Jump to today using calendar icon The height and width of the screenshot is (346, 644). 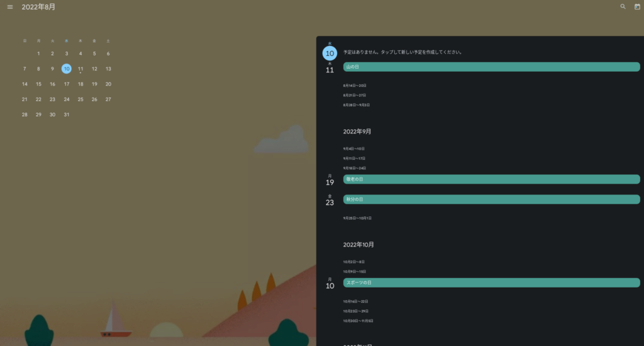637,6
